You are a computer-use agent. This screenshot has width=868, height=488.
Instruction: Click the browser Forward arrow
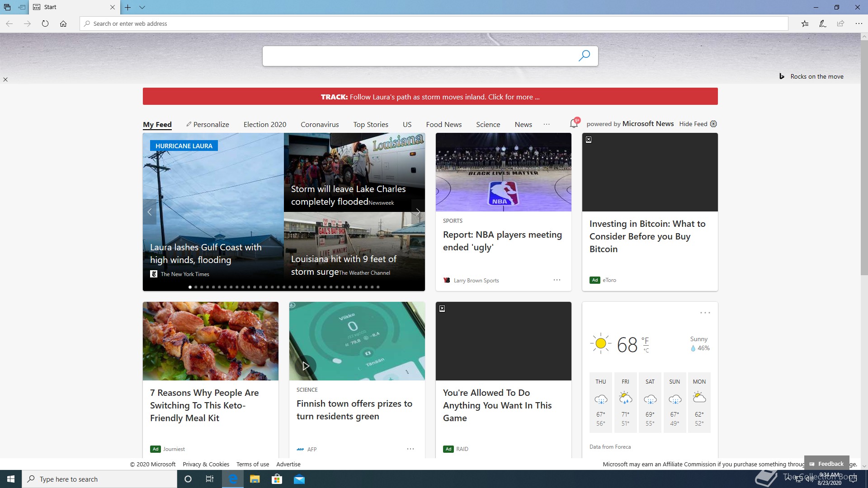pos(27,23)
